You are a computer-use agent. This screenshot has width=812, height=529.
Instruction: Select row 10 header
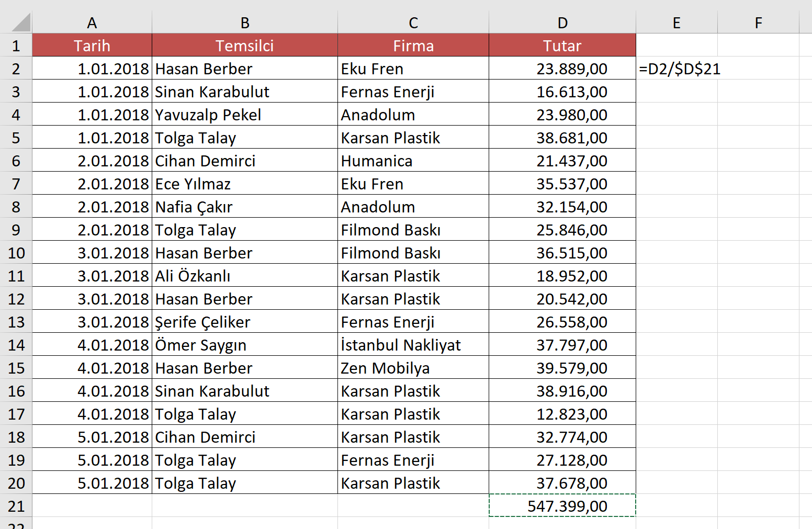point(16,253)
